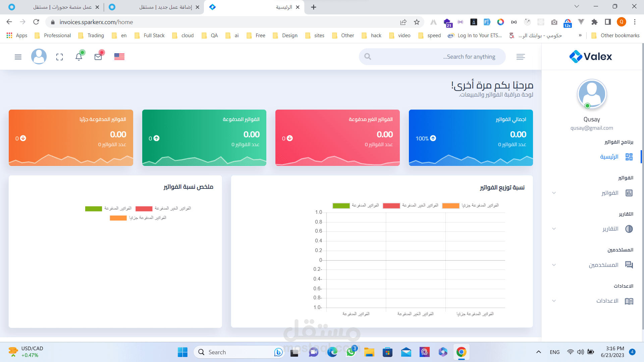Switch to the إضافة عمل جديد tab
Viewport: 644px width, 362px height.
point(154,7)
